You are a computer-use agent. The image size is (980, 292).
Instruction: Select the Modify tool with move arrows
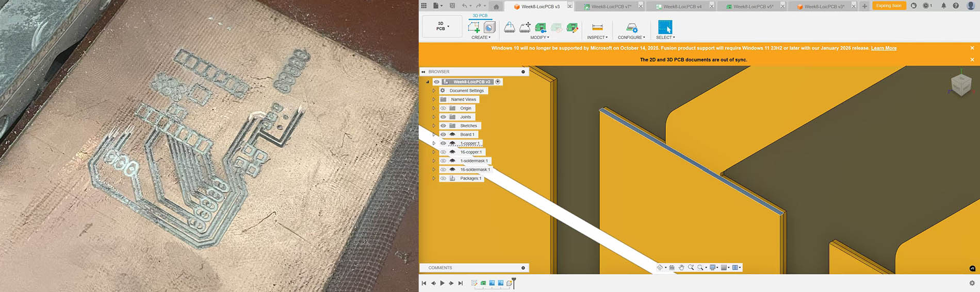click(525, 27)
